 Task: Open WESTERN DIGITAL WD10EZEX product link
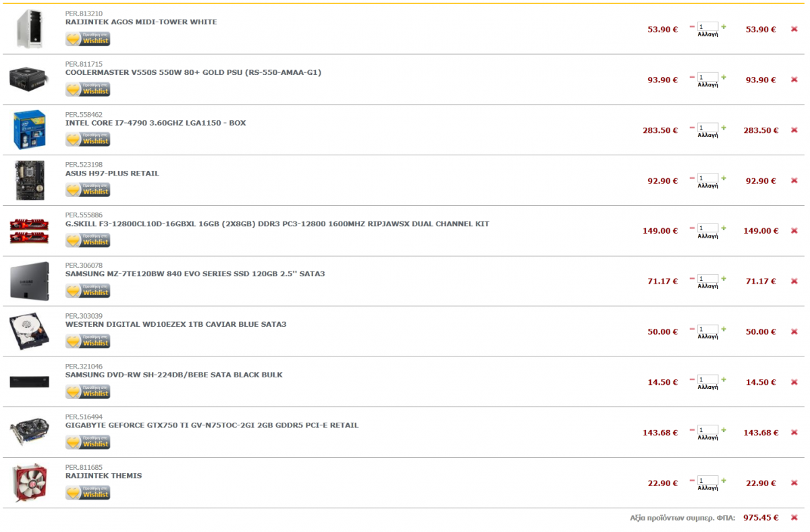[x=175, y=324]
